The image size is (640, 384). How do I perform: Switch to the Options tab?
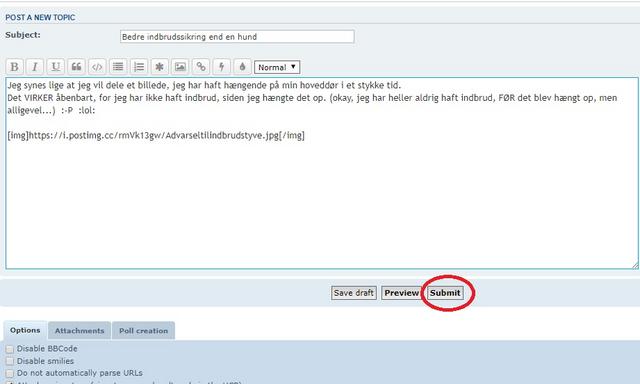pos(25,331)
